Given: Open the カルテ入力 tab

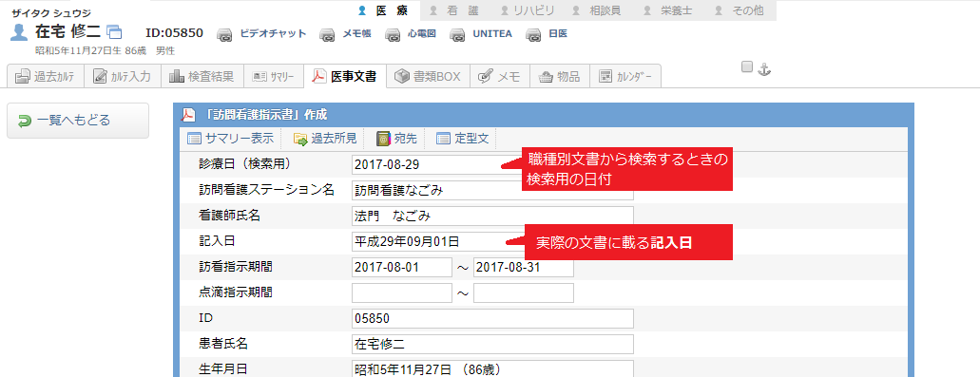Looking at the screenshot, I should click(123, 77).
